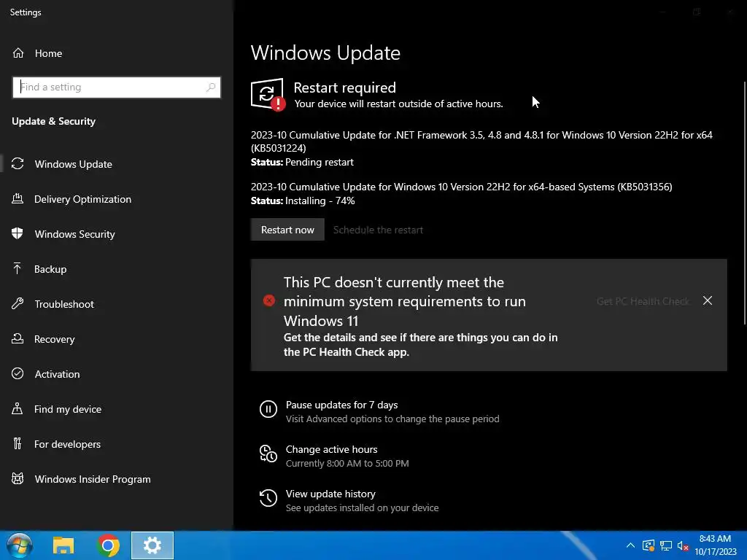This screenshot has height=560, width=747.
Task: Click the Backup upward arrow icon
Action: coord(18,269)
